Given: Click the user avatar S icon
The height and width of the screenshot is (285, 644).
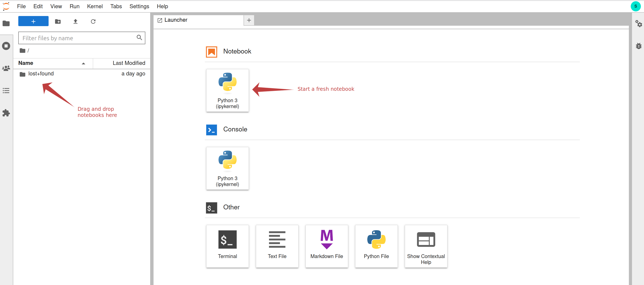Looking at the screenshot, I should point(636,6).
